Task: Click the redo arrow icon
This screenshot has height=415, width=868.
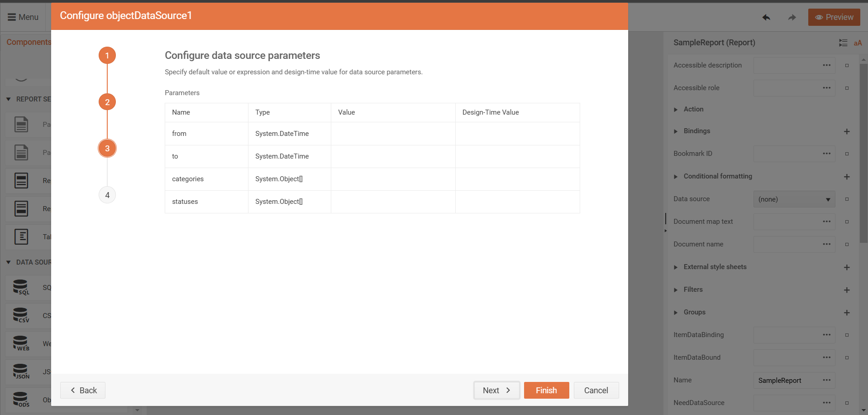Action: 792,17
